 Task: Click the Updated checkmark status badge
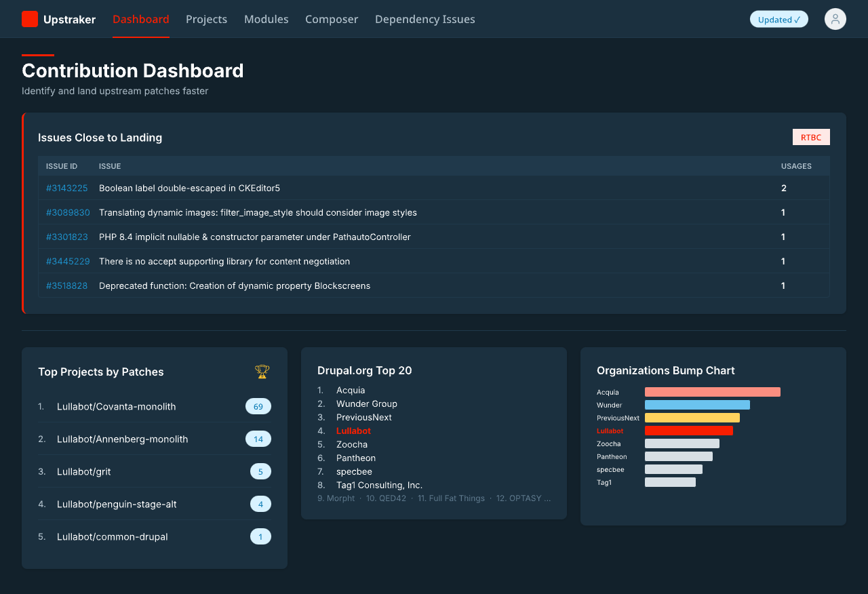(778, 19)
